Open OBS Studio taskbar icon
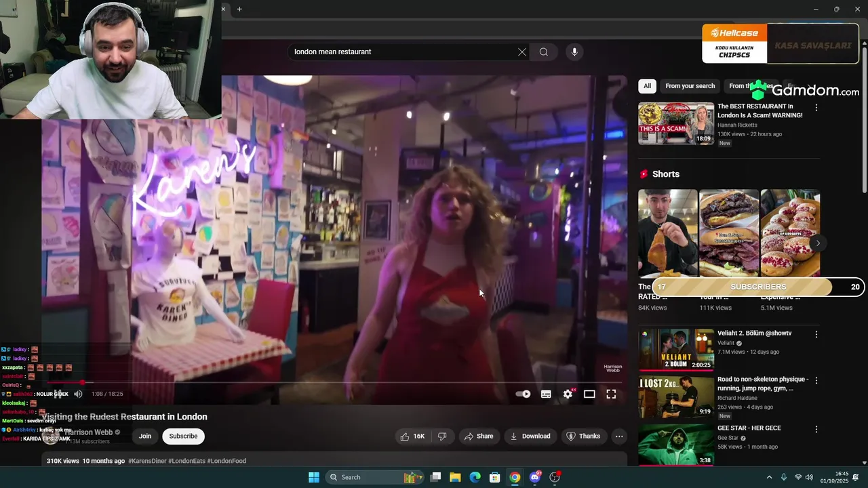This screenshot has width=868, height=488. (555, 477)
